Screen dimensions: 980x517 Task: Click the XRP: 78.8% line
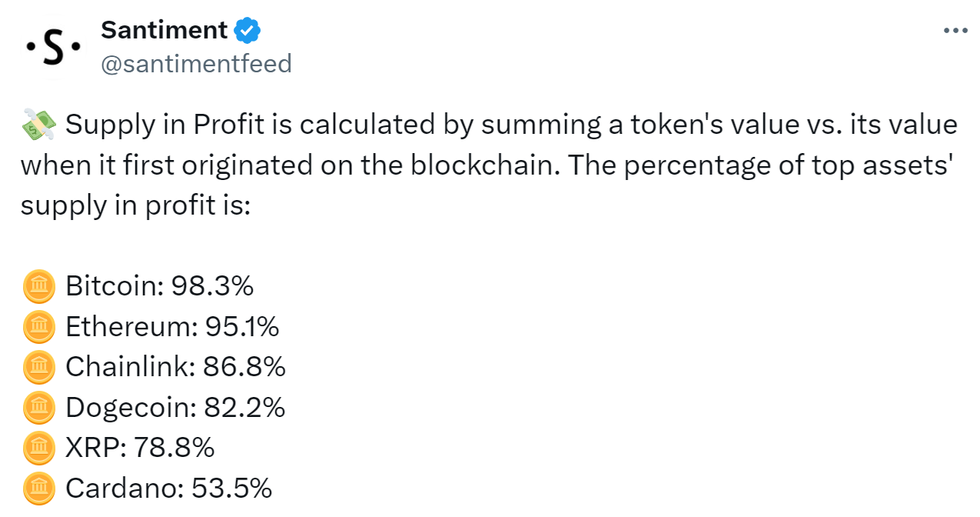[x=140, y=447]
